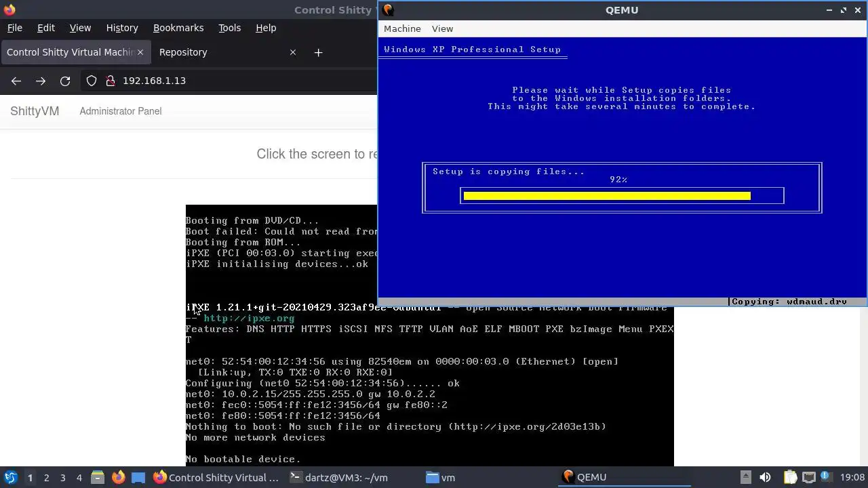This screenshot has height=488, width=868.
Task: Click the network tray icon
Action: [x=808, y=477]
